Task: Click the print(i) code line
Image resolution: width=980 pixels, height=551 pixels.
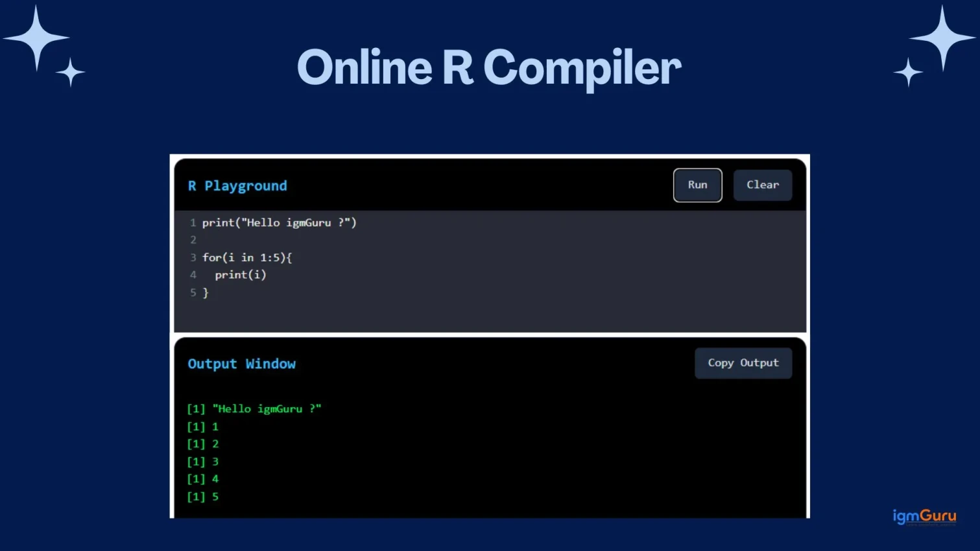Action: point(241,275)
